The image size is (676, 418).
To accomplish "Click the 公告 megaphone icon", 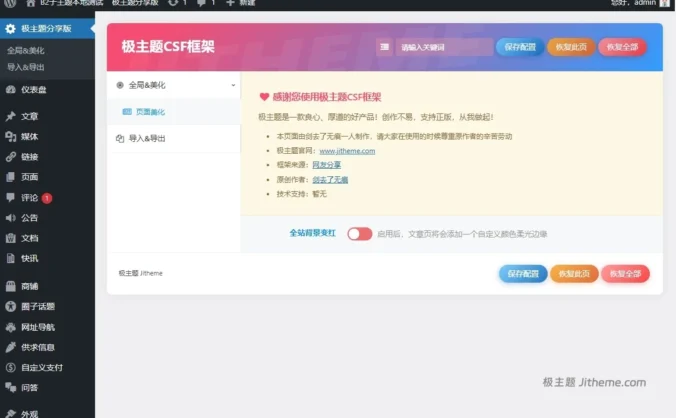I will pos(10,218).
